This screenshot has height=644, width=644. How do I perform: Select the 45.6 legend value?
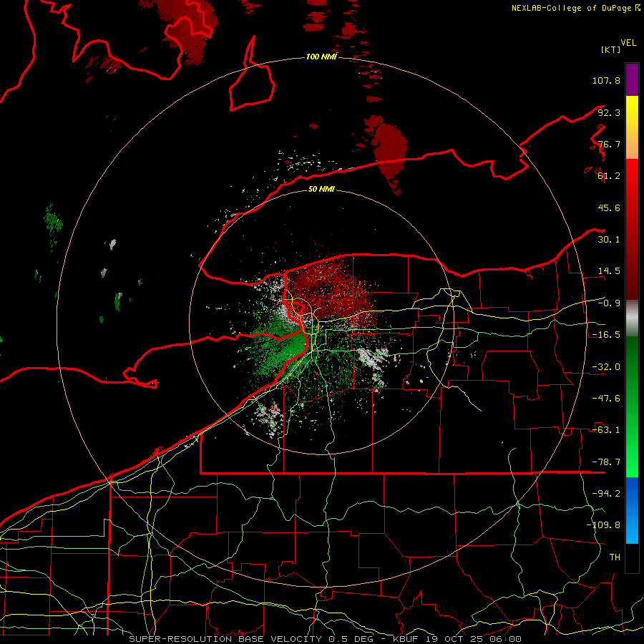tap(609, 208)
